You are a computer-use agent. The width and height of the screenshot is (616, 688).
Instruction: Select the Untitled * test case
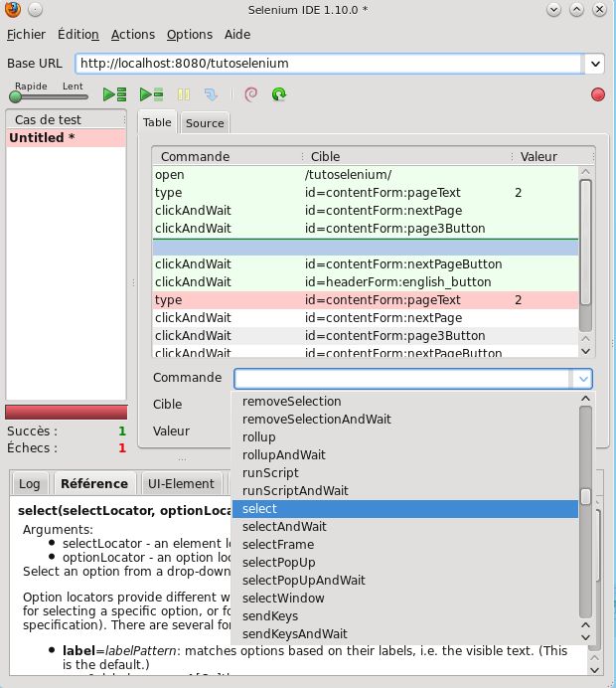click(66, 138)
